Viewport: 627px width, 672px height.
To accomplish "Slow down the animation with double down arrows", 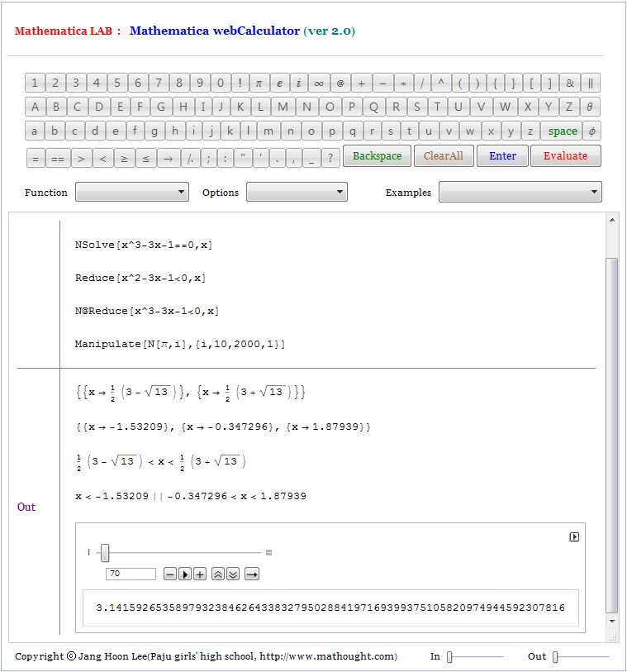I will click(x=233, y=574).
